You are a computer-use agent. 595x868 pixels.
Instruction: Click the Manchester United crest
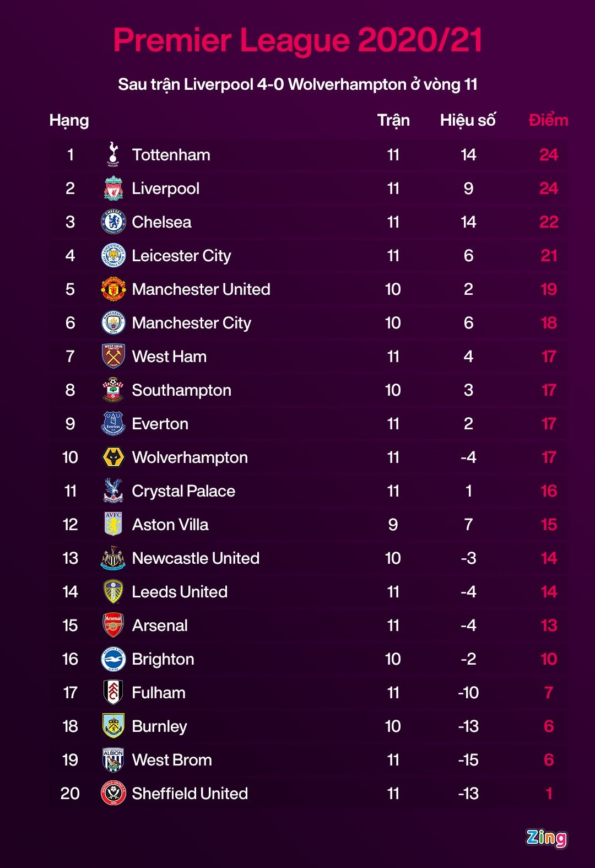tap(113, 289)
